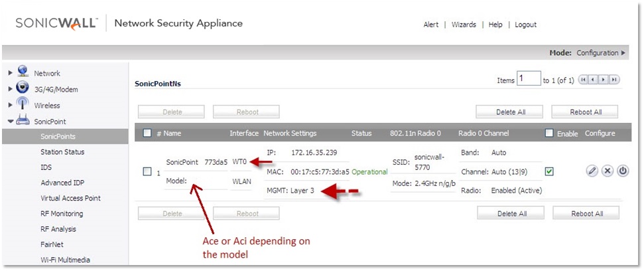Image resolution: width=644 pixels, height=271 pixels.
Task: Click the MGMT: Layer 3 text
Action: pyautogui.click(x=290, y=191)
